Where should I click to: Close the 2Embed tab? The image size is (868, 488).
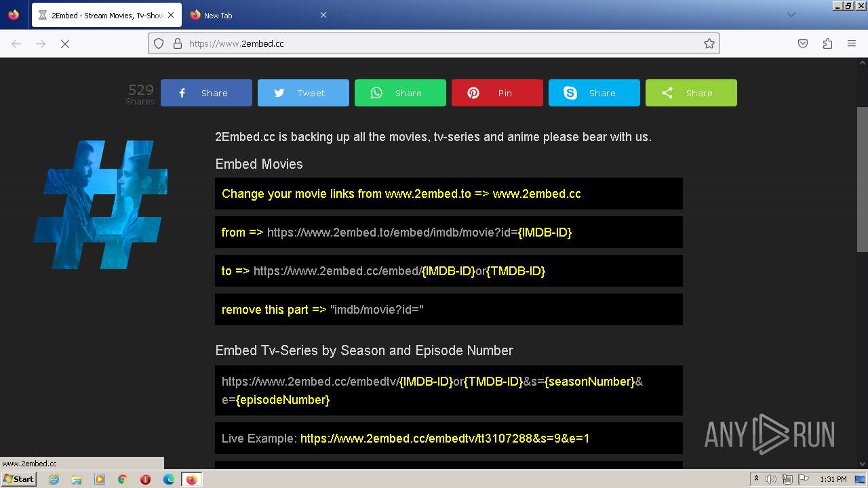(x=172, y=15)
